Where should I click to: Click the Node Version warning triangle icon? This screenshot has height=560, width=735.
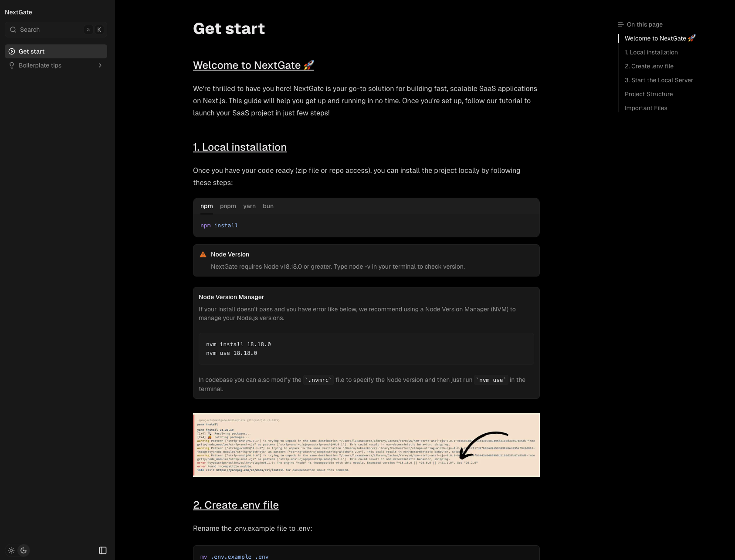(203, 254)
